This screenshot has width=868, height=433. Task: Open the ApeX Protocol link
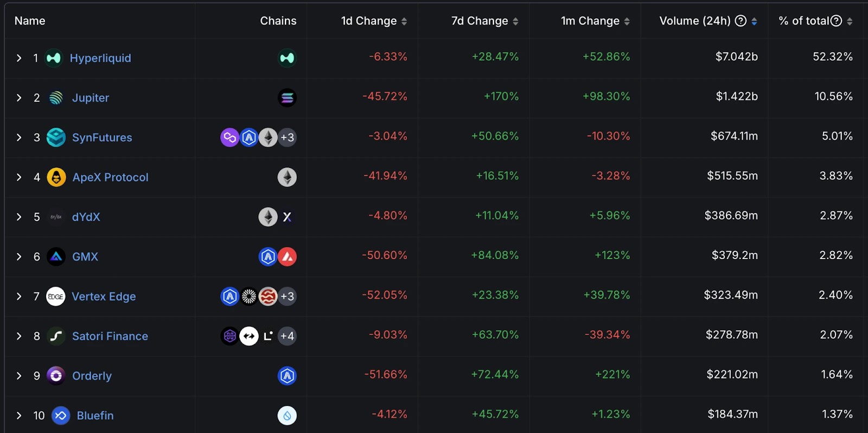pyautogui.click(x=110, y=177)
